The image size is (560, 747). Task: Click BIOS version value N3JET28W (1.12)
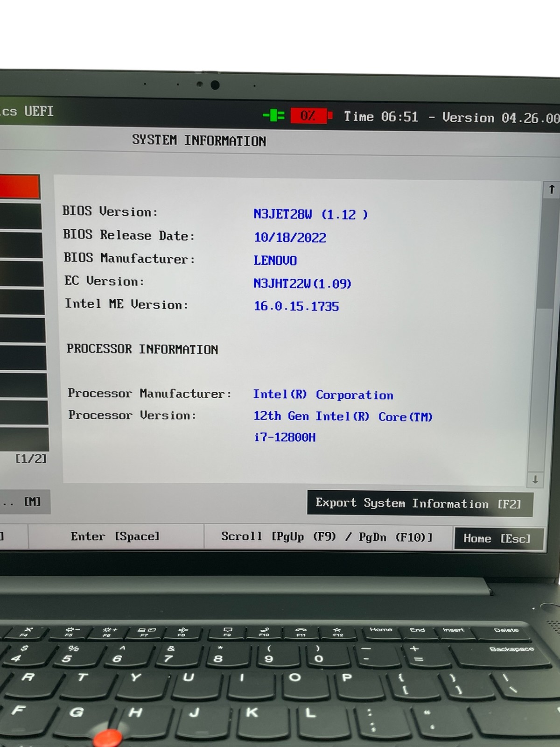coord(311,214)
